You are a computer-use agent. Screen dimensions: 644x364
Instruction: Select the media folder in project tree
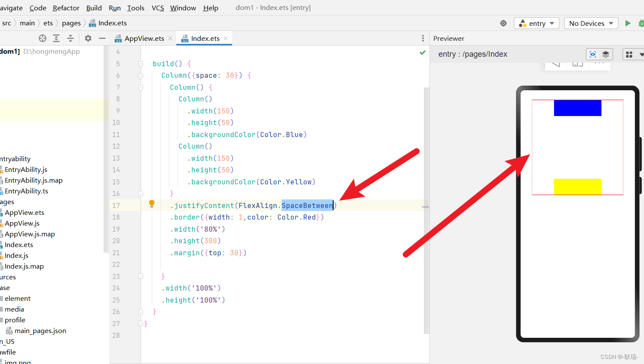coord(14,309)
